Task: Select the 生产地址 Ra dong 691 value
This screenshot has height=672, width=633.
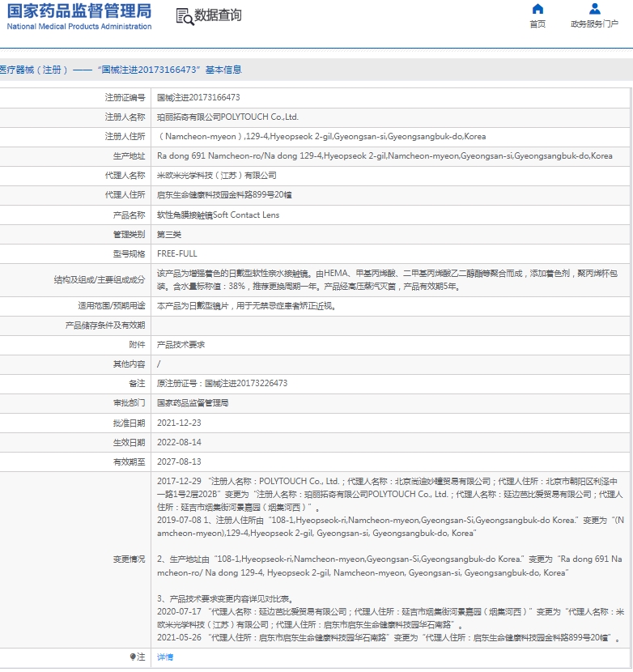Action: point(384,156)
